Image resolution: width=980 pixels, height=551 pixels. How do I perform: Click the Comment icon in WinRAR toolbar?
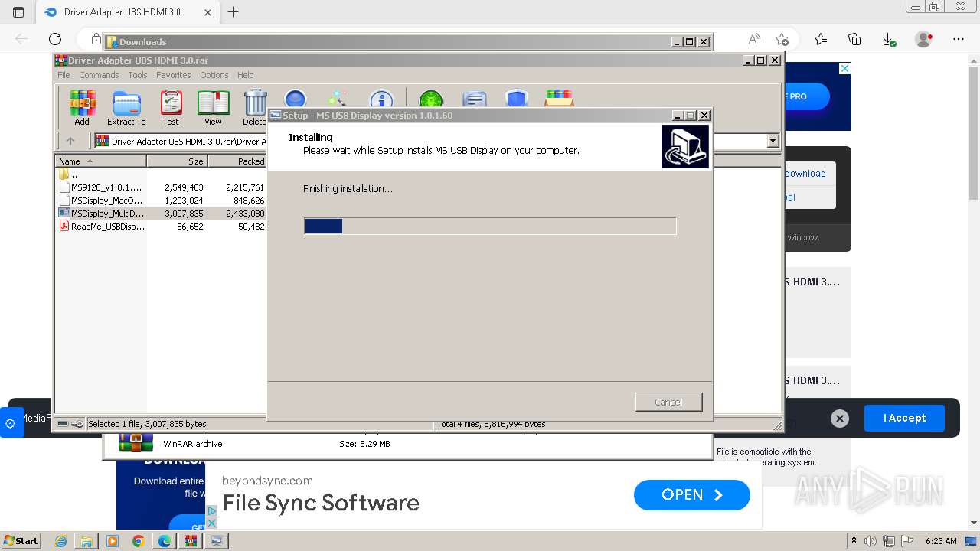[x=475, y=100]
